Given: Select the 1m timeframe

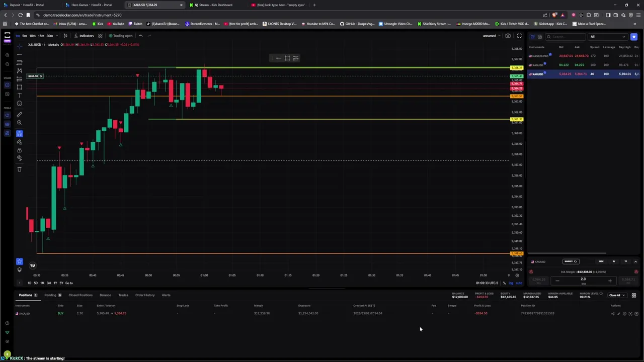Looking at the screenshot, I should (x=18, y=36).
